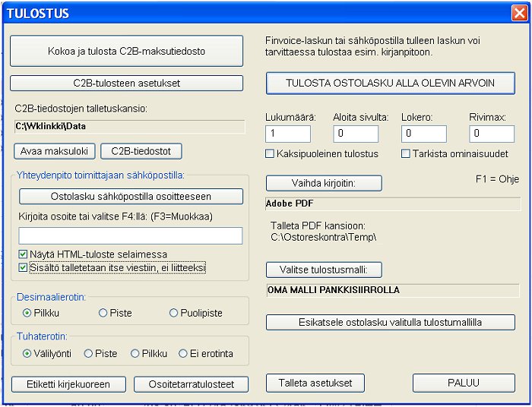The height and width of the screenshot is (407, 532).
Task: Enable Kaksipuoleinen tulostus checkbox
Action: coord(270,154)
